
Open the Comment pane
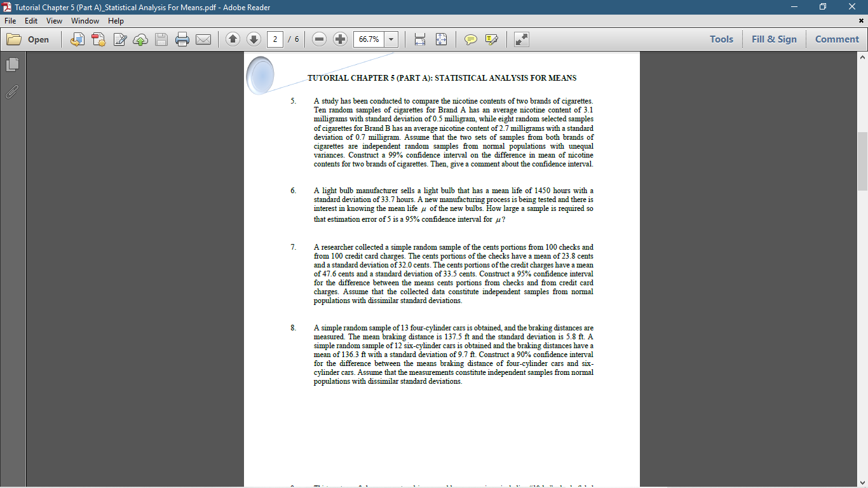(837, 39)
